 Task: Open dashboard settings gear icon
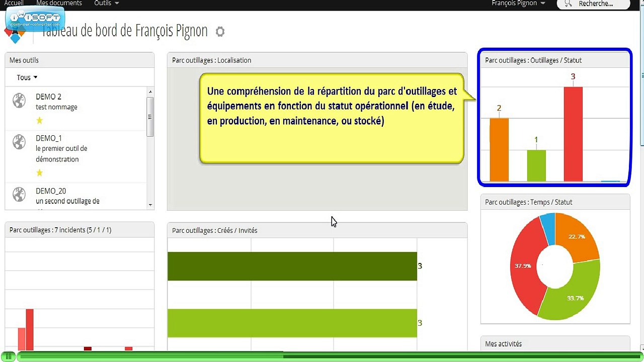(220, 32)
